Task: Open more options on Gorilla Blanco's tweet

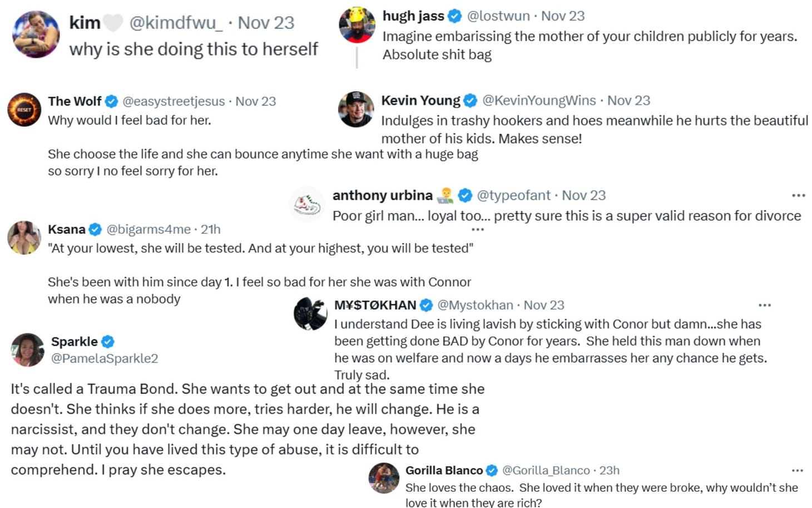Action: (x=797, y=471)
